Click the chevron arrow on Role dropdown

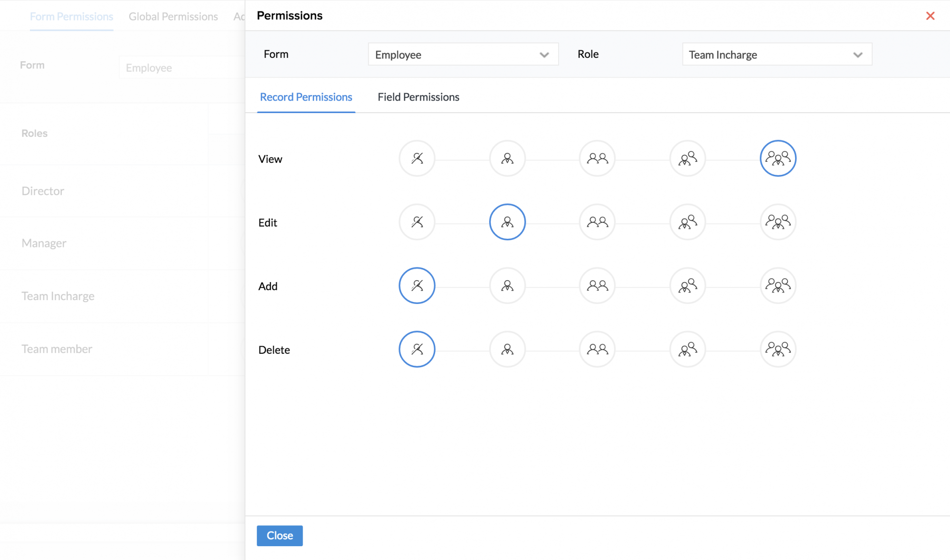coord(857,55)
